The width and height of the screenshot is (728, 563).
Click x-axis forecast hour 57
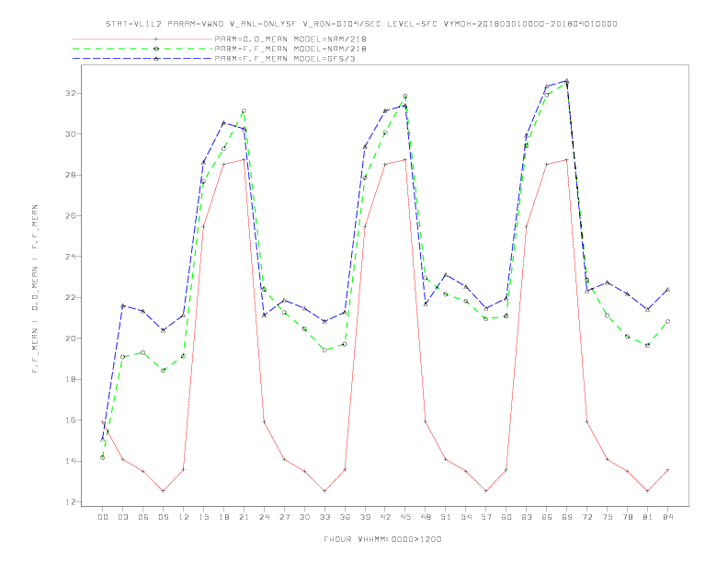click(486, 517)
